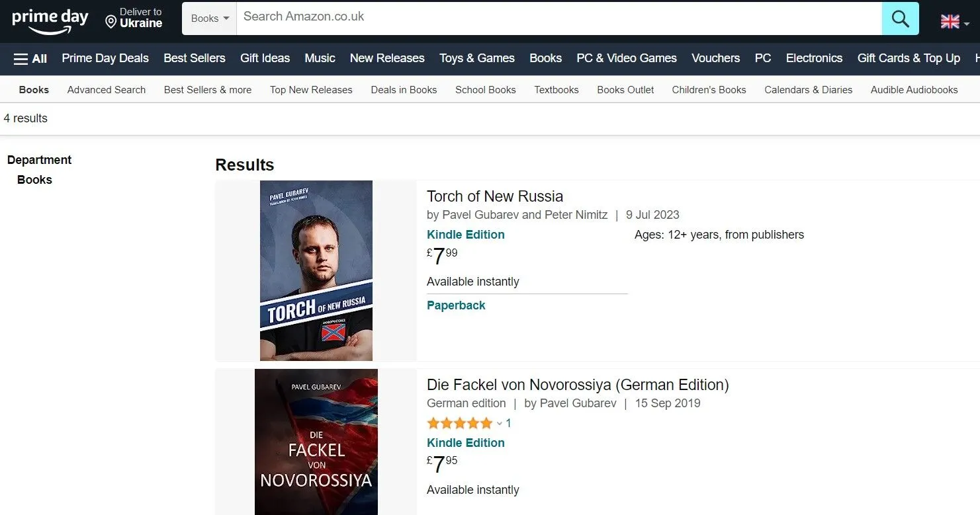The height and width of the screenshot is (515, 980).
Task: Open the Torch of New Russia book cover
Action: pyautogui.click(x=316, y=270)
